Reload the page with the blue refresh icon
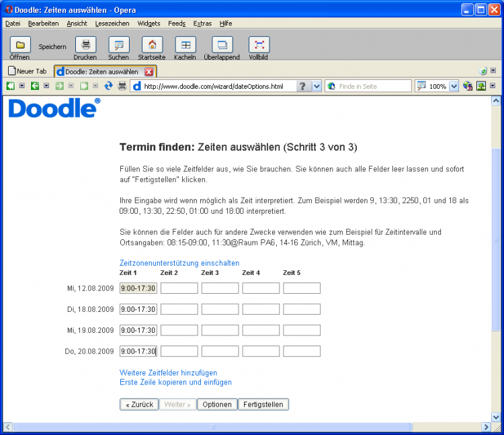 [109, 86]
